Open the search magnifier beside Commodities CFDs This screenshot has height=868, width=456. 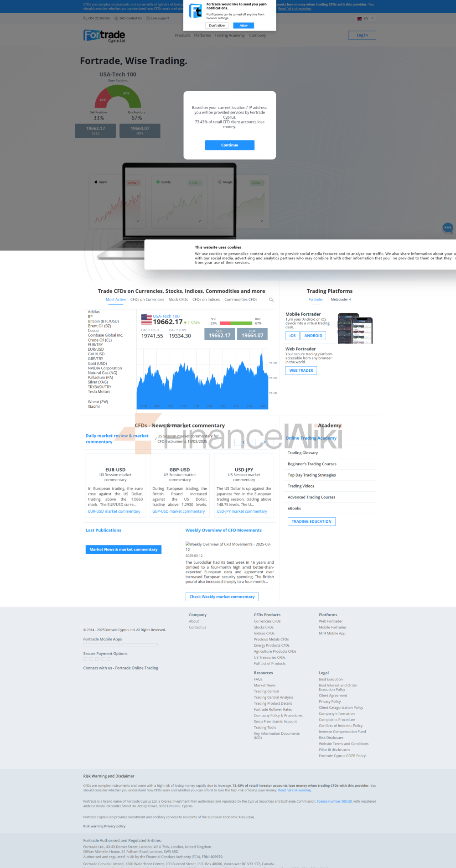[271, 300]
